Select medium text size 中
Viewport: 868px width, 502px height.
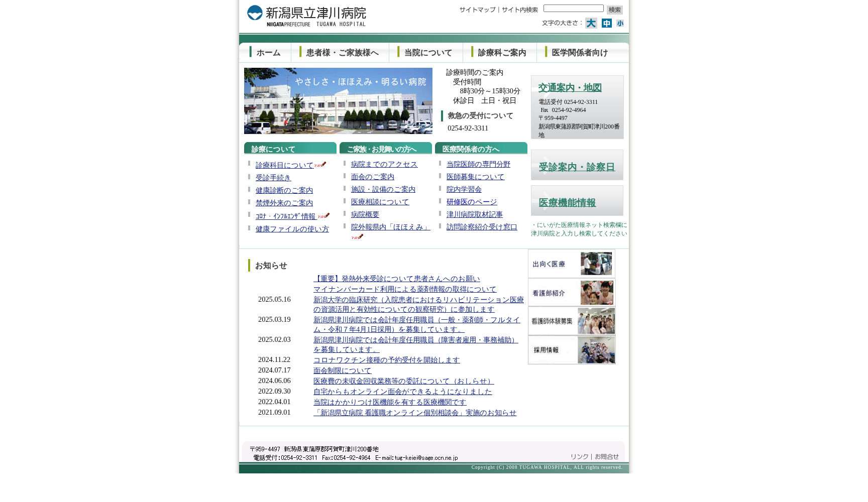pos(606,23)
